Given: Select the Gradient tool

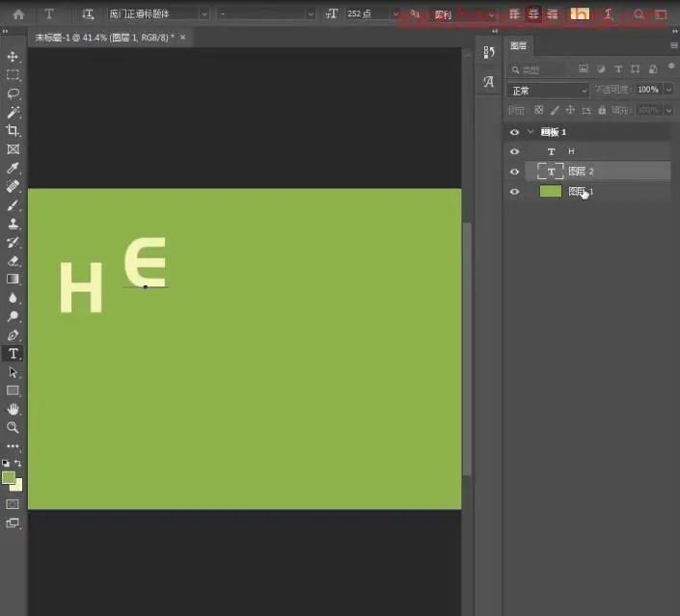Looking at the screenshot, I should pyautogui.click(x=13, y=279).
